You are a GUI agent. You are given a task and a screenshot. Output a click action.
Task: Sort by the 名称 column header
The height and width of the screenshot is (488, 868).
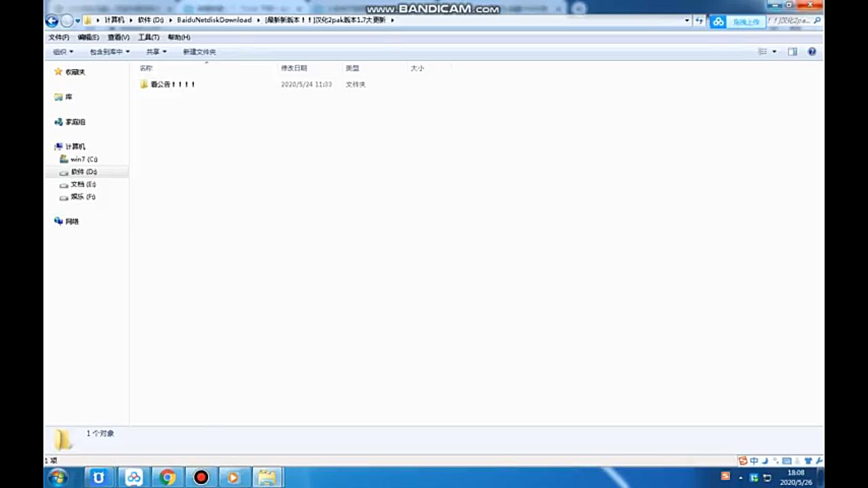[x=146, y=68]
